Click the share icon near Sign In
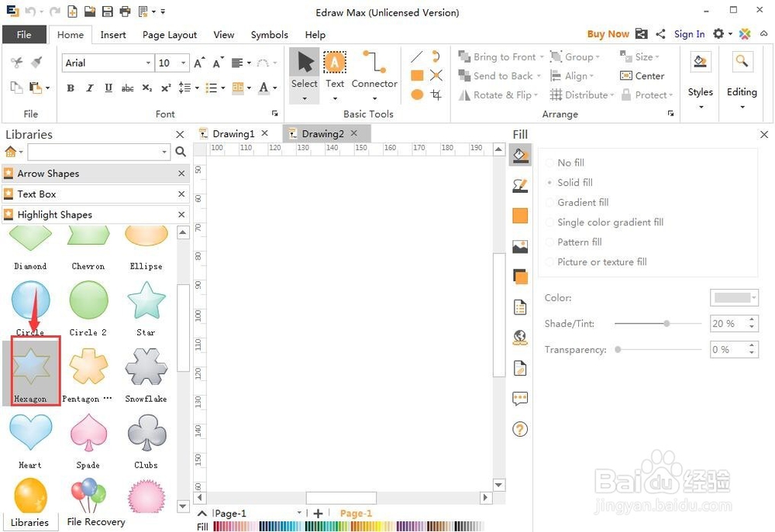 (x=660, y=34)
